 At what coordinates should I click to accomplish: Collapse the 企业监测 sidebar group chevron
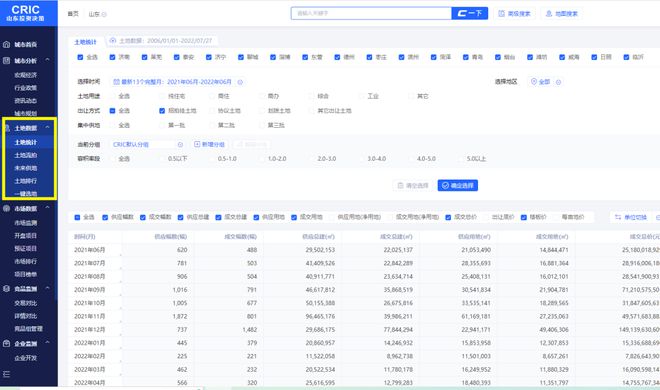48,343
